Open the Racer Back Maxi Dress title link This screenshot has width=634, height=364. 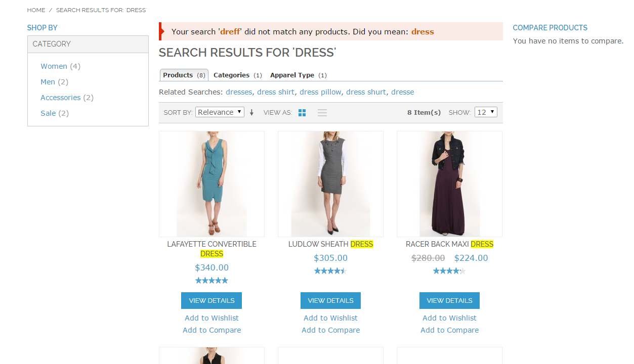coord(449,244)
